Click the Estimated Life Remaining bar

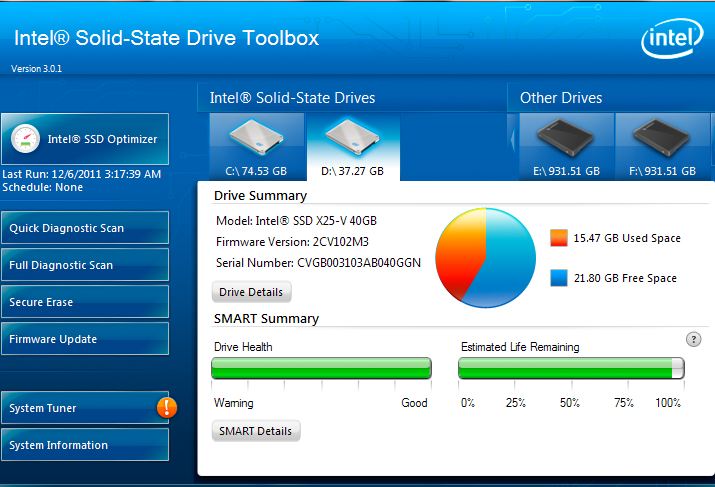pos(571,368)
